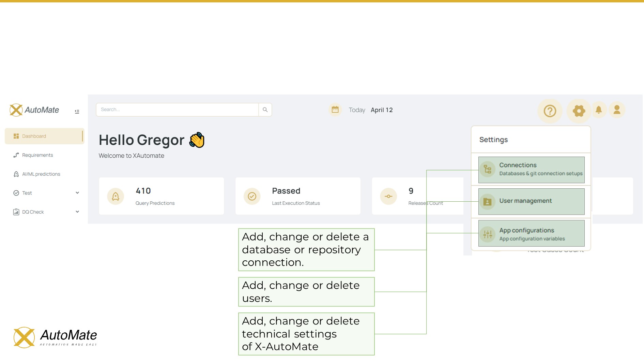Click the Query Predictions rocket icon
This screenshot has height=361, width=644.
pos(116,197)
